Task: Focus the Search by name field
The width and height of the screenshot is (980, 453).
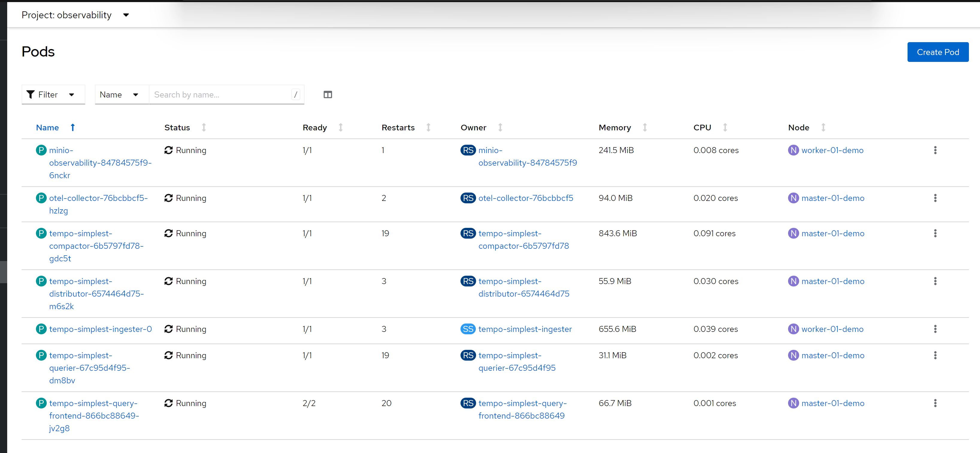Action: click(221, 94)
